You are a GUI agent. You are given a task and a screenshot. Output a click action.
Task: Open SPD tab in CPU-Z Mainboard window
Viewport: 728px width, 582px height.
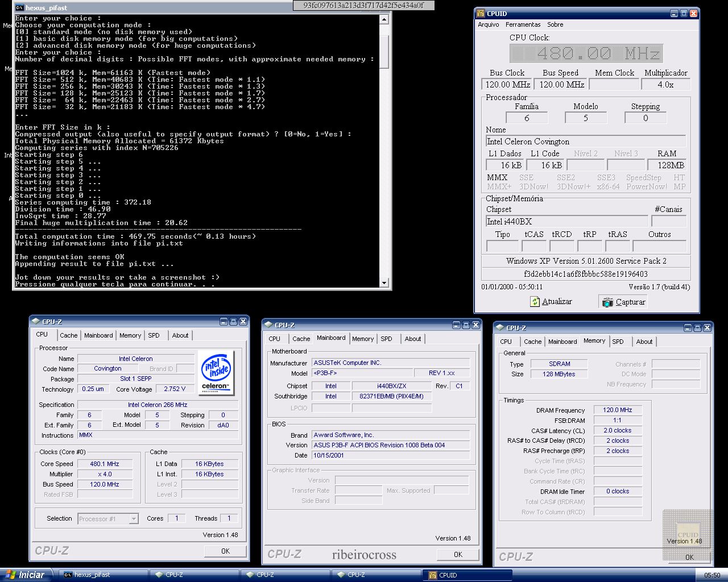tap(387, 339)
